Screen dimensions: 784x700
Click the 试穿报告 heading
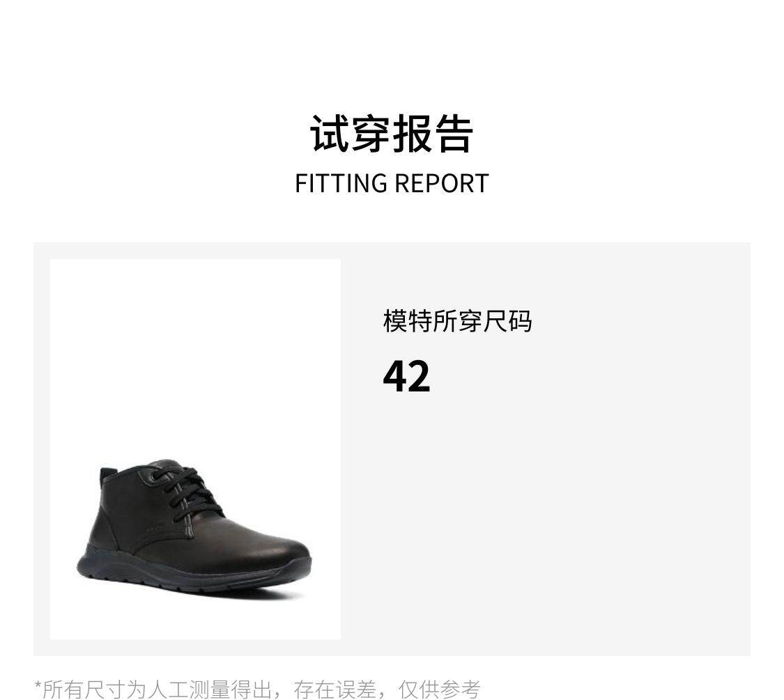(392, 134)
